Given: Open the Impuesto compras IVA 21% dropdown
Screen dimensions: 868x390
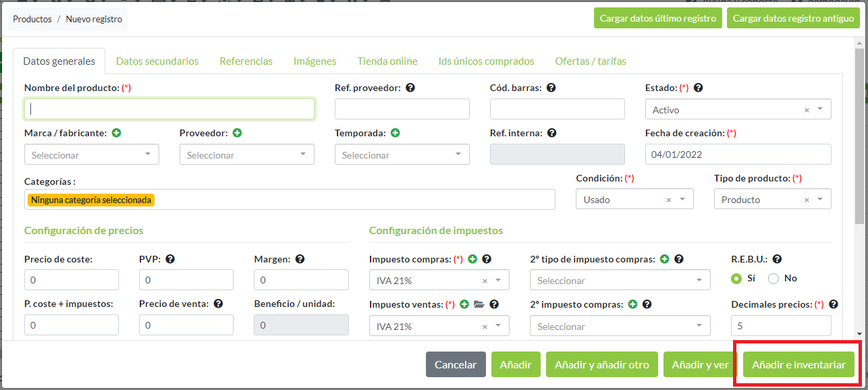Looking at the screenshot, I should pyautogui.click(x=439, y=281).
